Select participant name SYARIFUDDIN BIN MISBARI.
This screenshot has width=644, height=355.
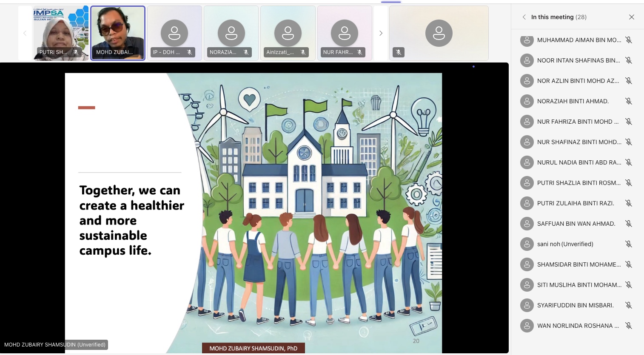click(576, 305)
